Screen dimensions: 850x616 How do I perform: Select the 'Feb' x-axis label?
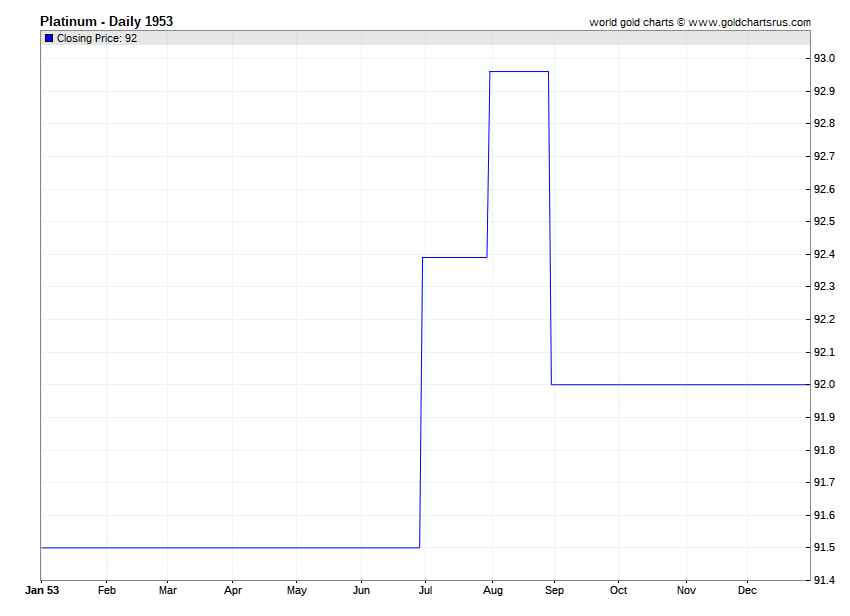(x=107, y=590)
